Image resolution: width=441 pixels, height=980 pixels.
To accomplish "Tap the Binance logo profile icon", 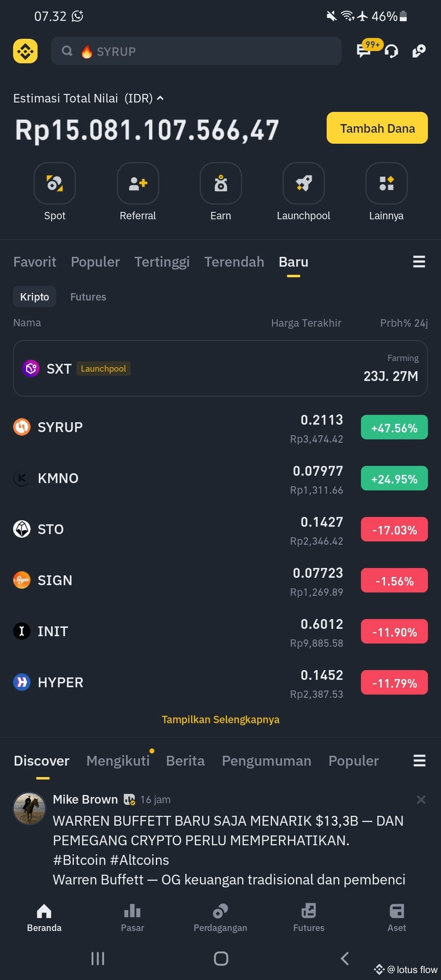I will point(25,51).
